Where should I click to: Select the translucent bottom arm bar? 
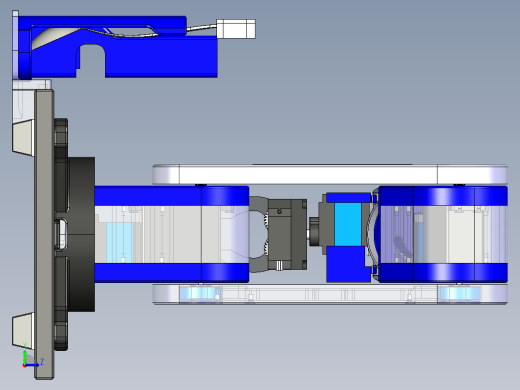coord(330,294)
